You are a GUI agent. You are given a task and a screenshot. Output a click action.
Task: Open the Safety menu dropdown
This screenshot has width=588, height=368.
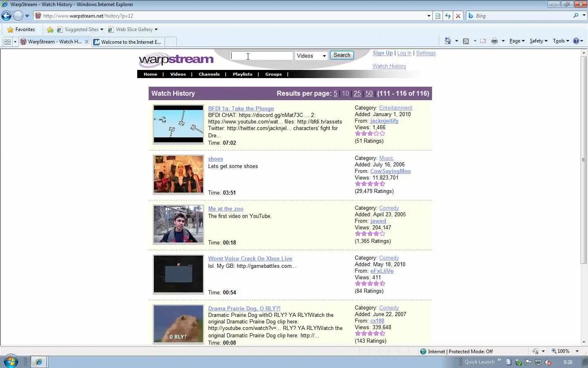[x=539, y=41]
